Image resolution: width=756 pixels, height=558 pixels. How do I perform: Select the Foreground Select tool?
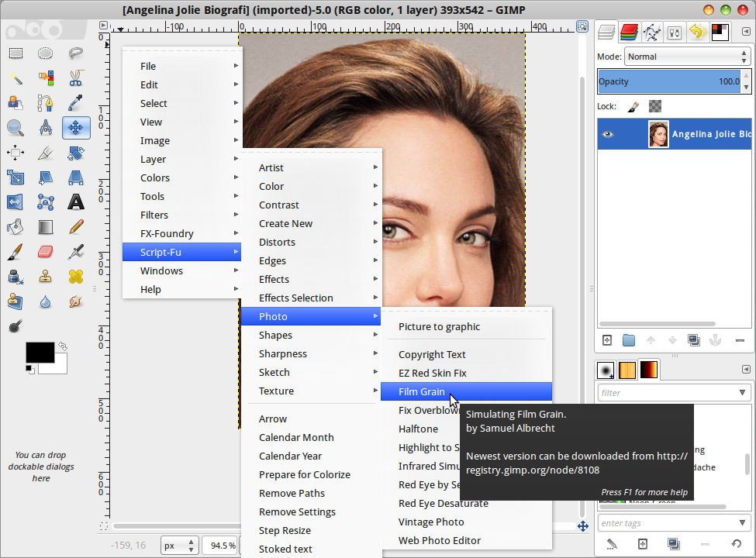click(16, 102)
